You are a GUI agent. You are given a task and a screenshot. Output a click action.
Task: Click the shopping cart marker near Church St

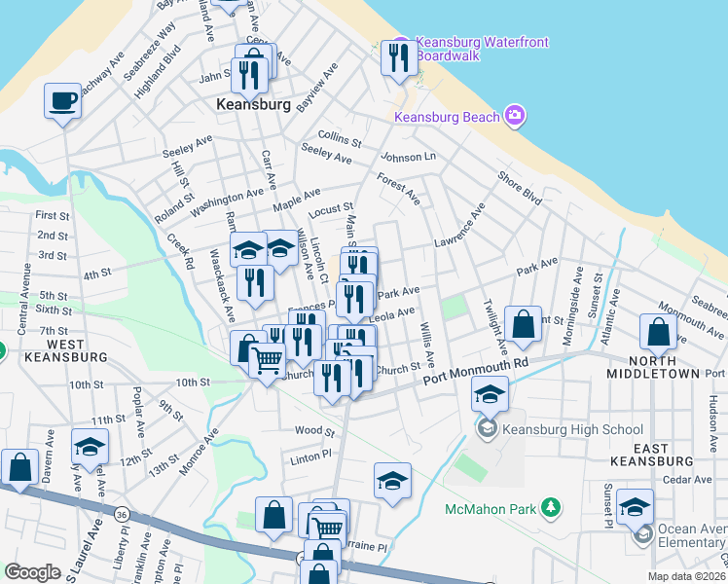[267, 361]
